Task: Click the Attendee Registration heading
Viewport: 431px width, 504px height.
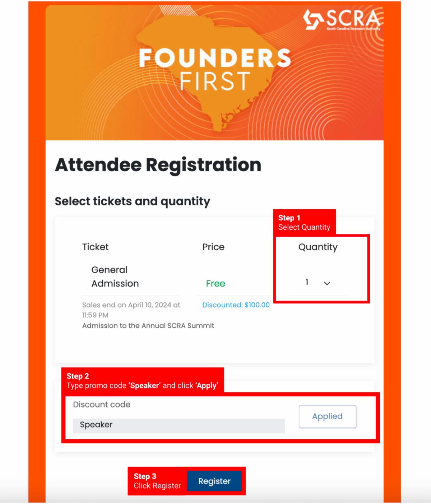Action: point(158,164)
